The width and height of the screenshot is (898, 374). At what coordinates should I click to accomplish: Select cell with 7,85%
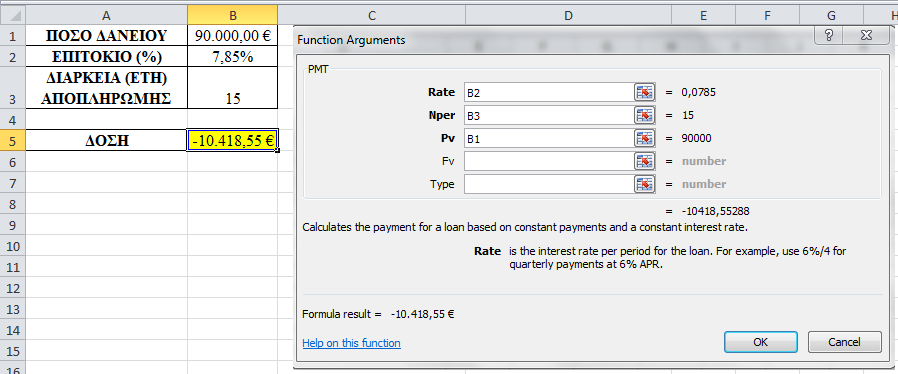[x=233, y=57]
